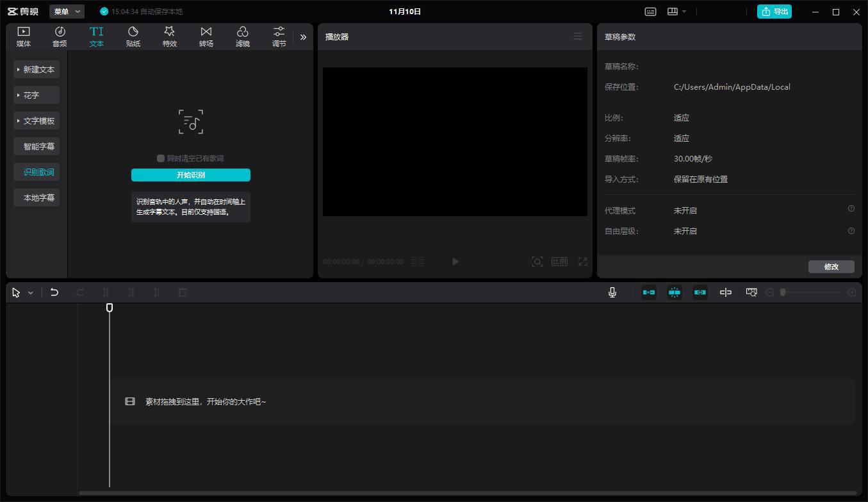
Task: Redo the last action
Action: click(80, 292)
